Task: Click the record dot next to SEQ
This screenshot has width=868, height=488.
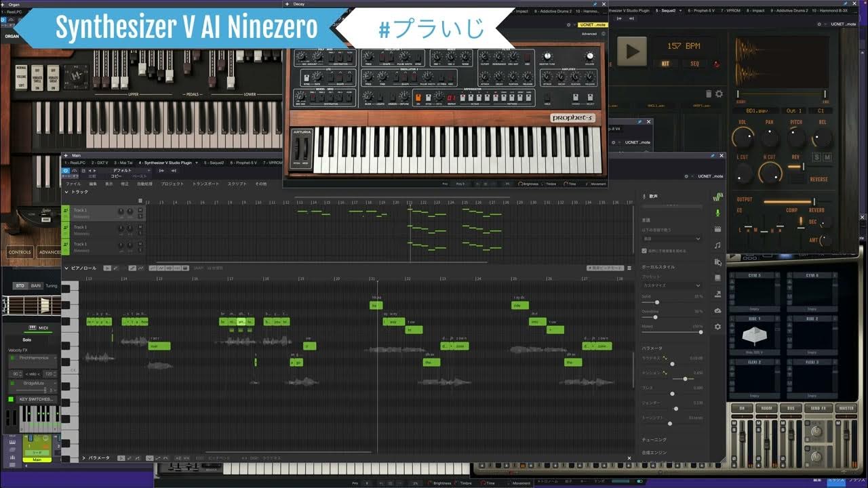Action: [716, 64]
